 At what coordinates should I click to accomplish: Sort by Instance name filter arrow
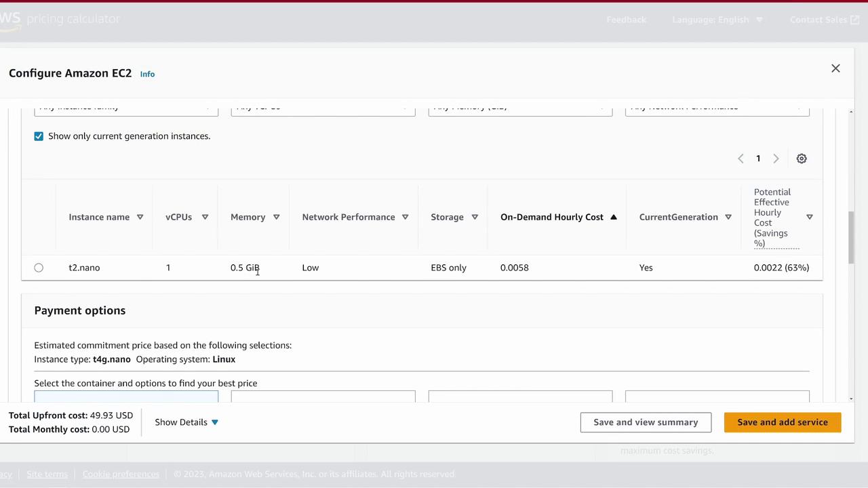[140, 217]
